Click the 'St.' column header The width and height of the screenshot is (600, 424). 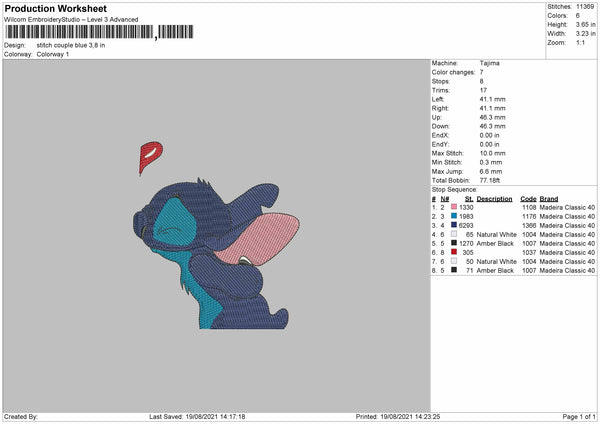click(469, 199)
